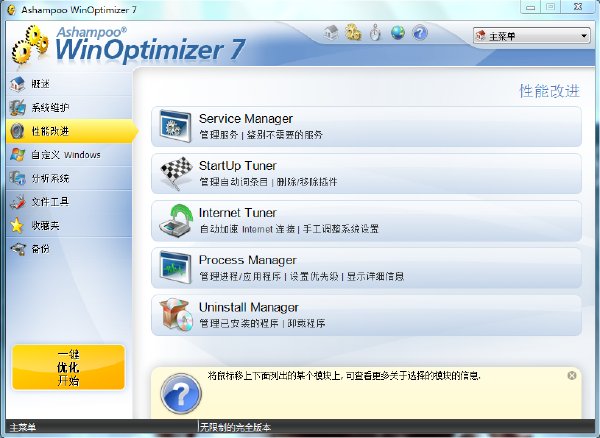Click the Process Manager monitor icon

175,267
